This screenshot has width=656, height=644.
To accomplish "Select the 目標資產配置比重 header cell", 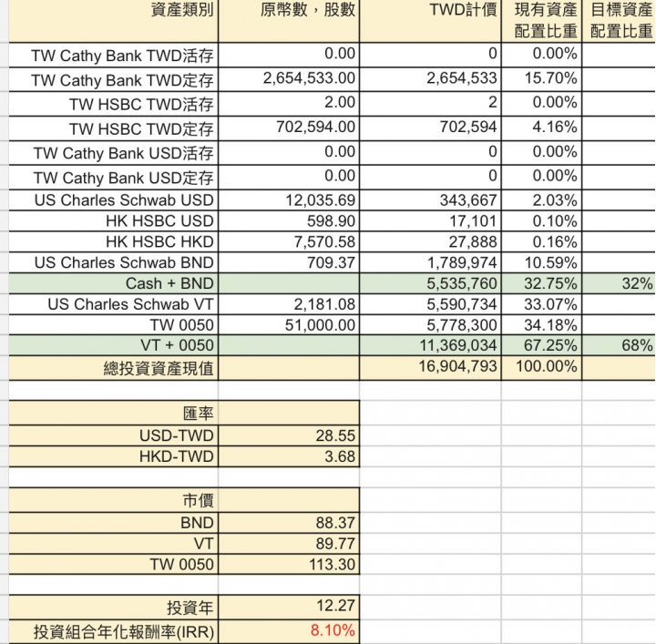I will pyautogui.click(x=619, y=21).
